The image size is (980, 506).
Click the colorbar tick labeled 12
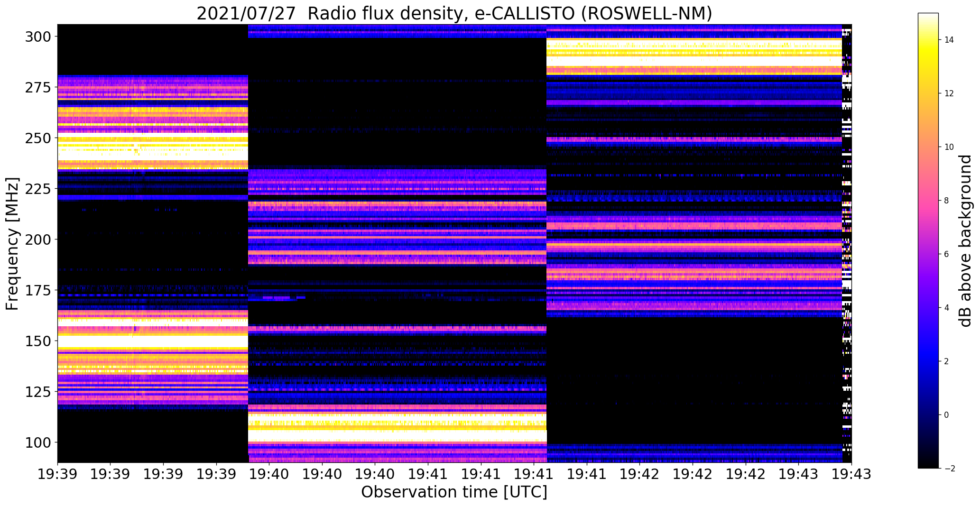tap(949, 93)
